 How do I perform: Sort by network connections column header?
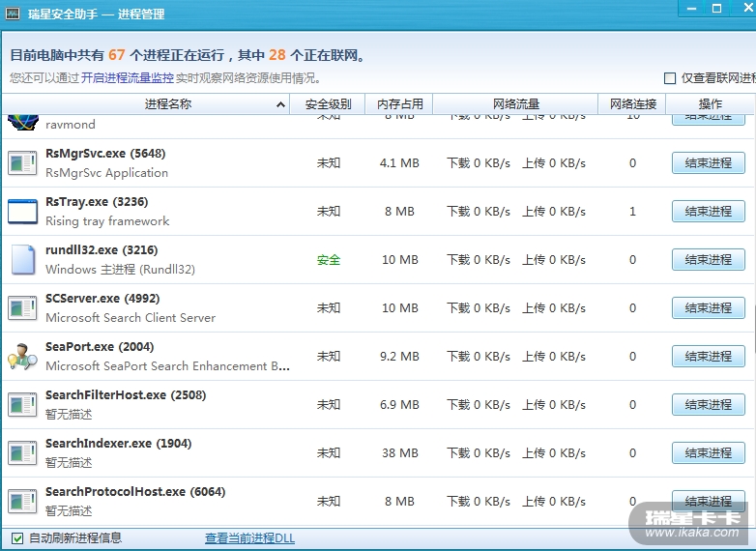pos(633,104)
